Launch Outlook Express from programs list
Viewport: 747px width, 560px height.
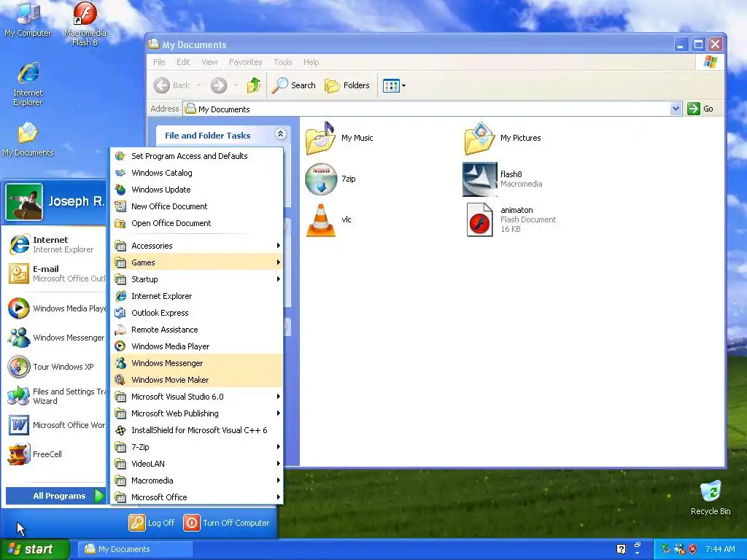(x=197, y=313)
